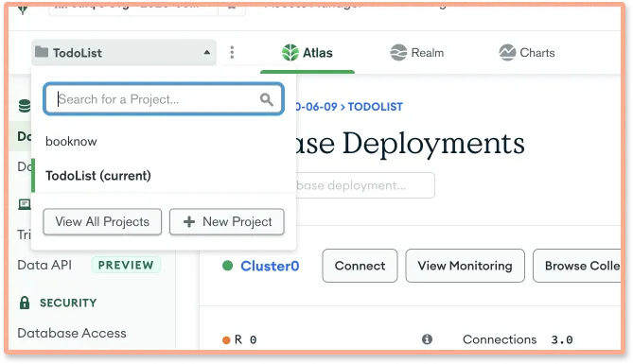The height and width of the screenshot is (364, 633).
Task: Click the folder icon beside TodoList
Action: click(42, 52)
